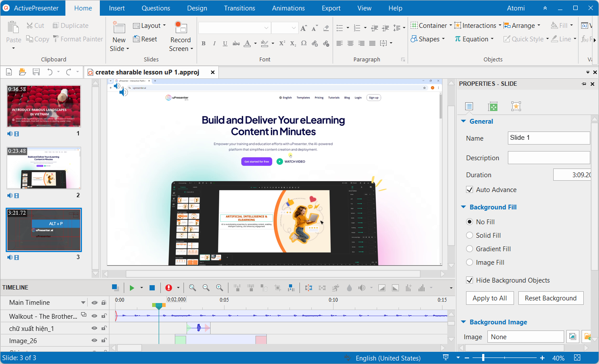Click the timeline playhead marker
The height and width of the screenshot is (364, 599).
(159, 306)
